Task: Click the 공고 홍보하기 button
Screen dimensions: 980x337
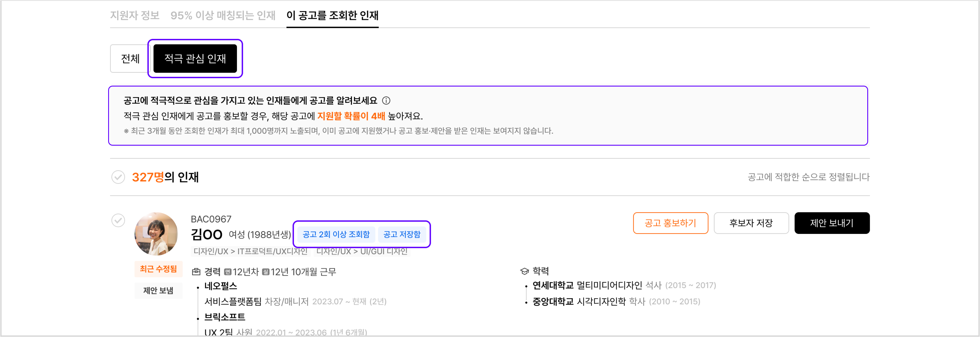Action: pyautogui.click(x=670, y=223)
